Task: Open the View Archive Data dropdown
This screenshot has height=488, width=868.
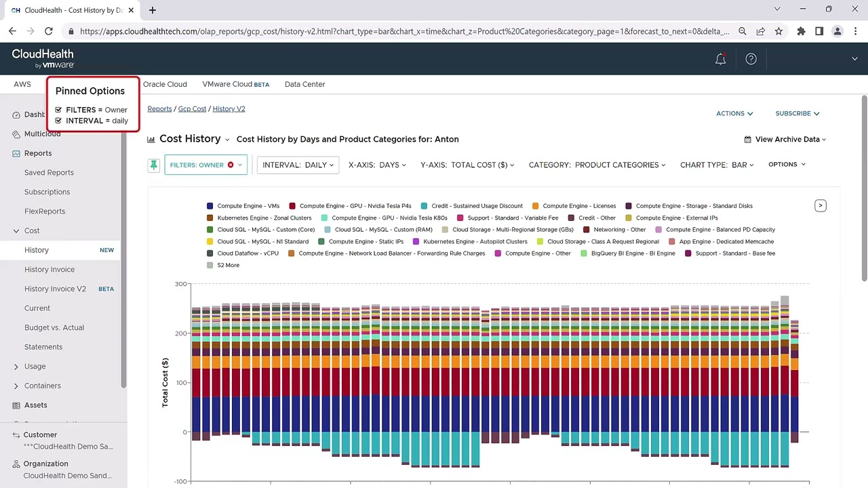Action: [x=785, y=139]
